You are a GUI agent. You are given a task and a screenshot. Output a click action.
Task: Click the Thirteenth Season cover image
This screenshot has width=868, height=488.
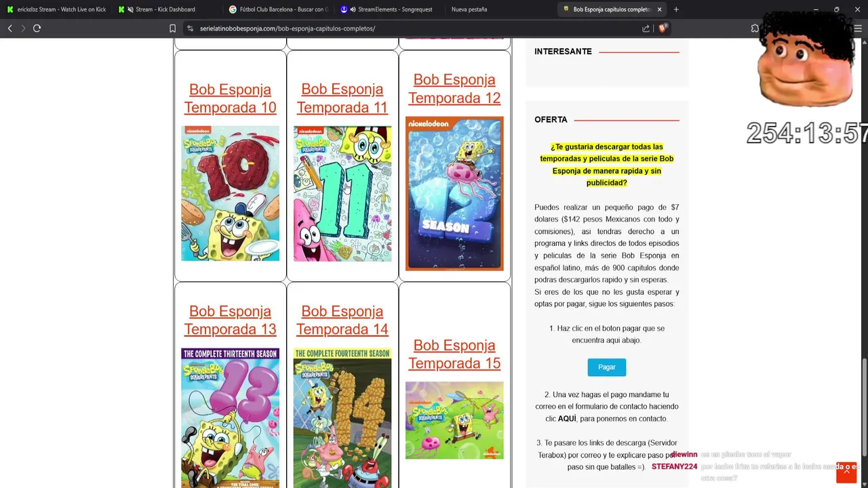point(230,418)
